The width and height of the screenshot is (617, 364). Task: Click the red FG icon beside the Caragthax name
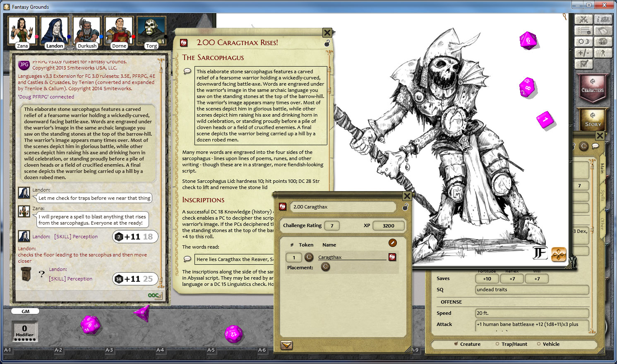pyautogui.click(x=392, y=257)
